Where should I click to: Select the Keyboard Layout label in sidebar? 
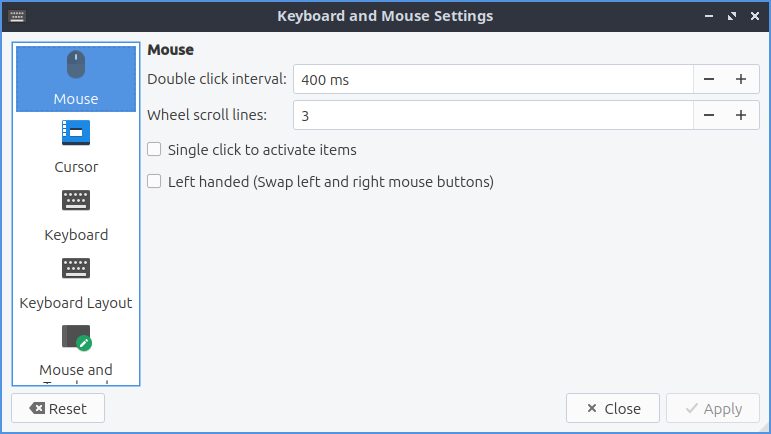[76, 302]
